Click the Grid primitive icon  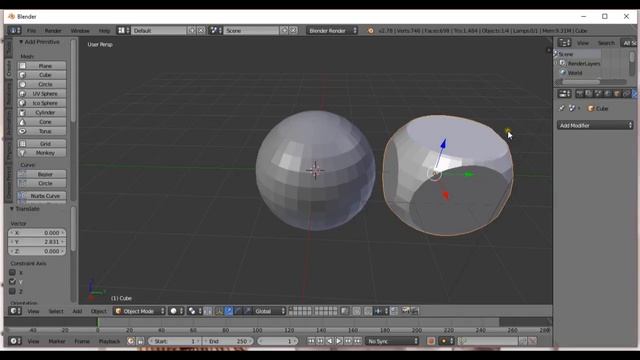[22, 144]
